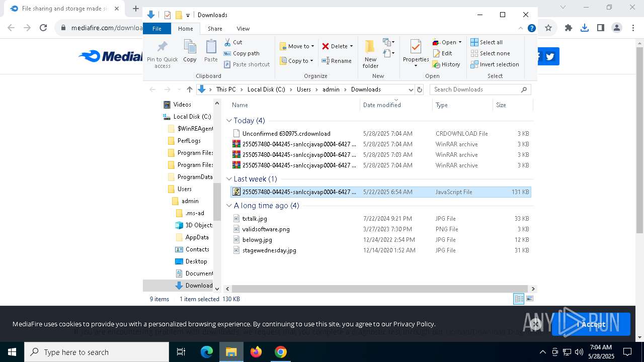This screenshot has width=644, height=362.
Task: Open Move to dropdown
Action: pos(297,46)
